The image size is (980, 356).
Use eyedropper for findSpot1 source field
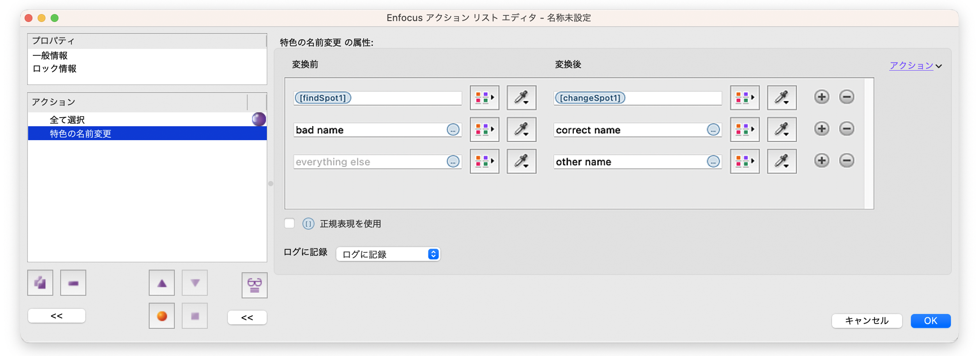click(522, 98)
